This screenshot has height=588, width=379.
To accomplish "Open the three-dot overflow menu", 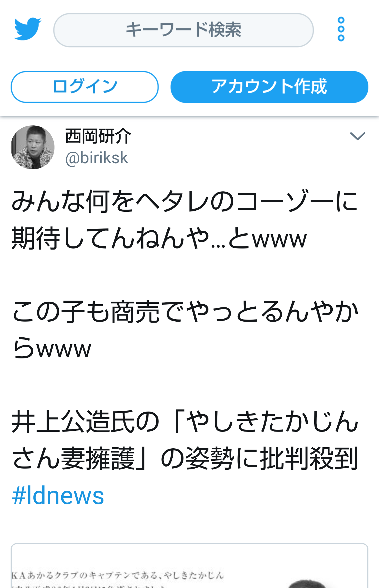I will [341, 29].
